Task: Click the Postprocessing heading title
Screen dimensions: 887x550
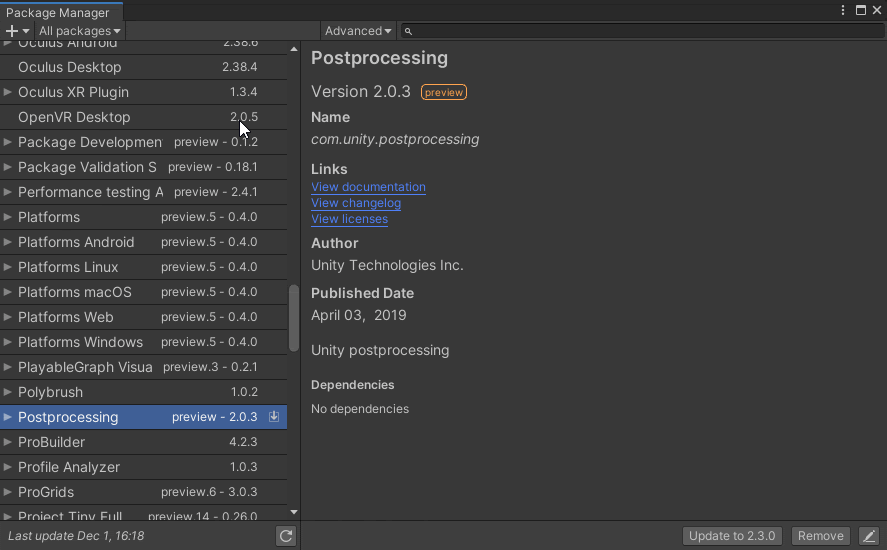Action: coord(380,58)
